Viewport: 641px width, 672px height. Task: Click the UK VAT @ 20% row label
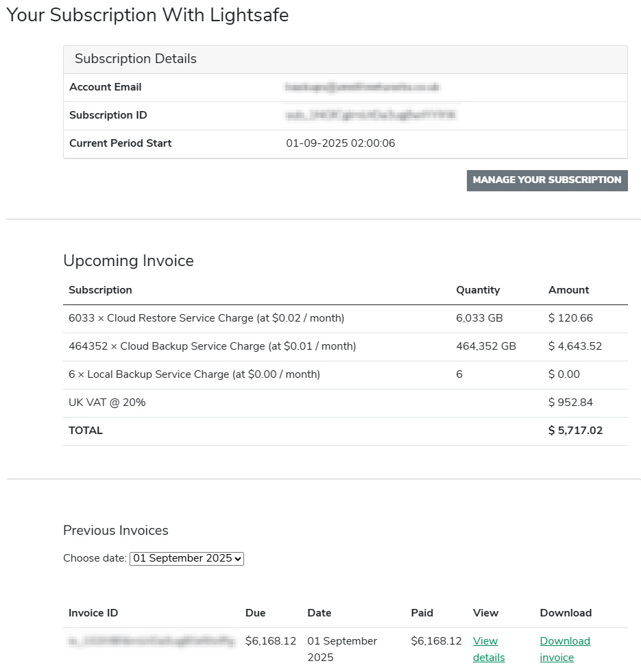pos(107,403)
